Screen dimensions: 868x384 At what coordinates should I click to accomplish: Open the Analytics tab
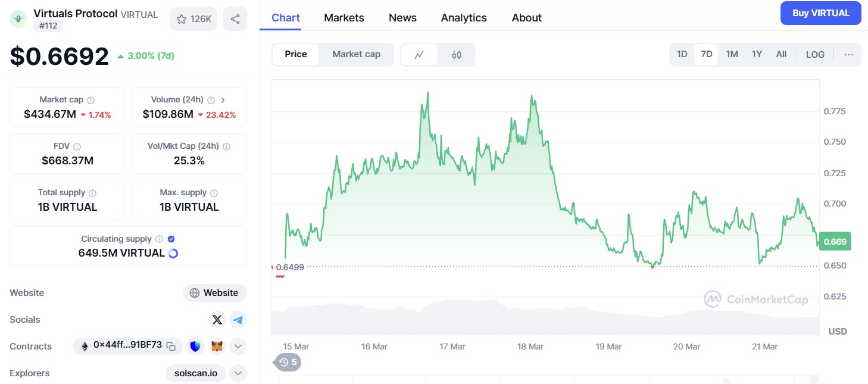point(464,18)
